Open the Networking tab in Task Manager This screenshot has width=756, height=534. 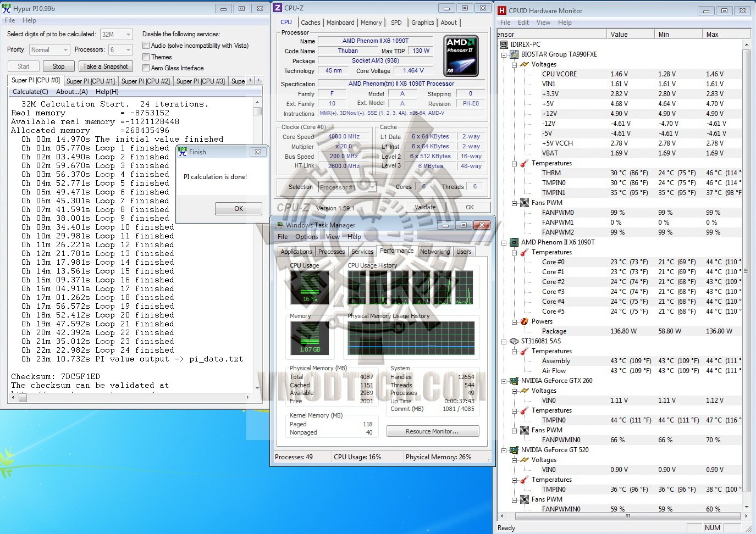[x=434, y=252]
